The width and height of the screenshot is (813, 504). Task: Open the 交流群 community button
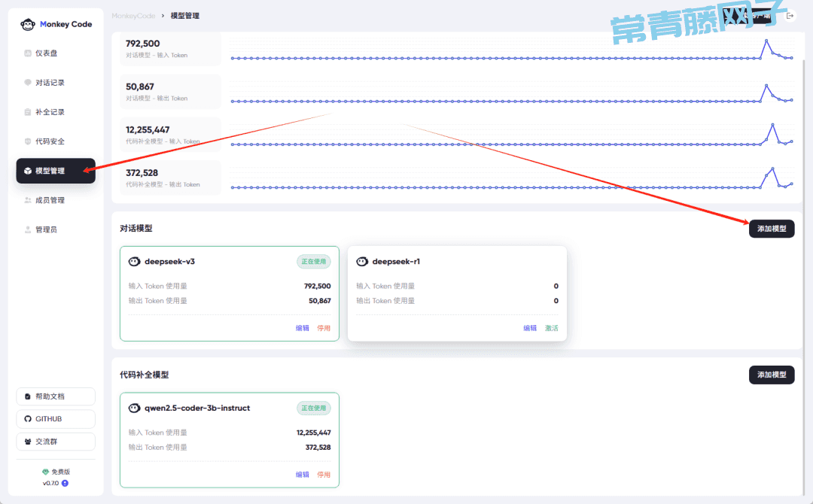(x=56, y=442)
